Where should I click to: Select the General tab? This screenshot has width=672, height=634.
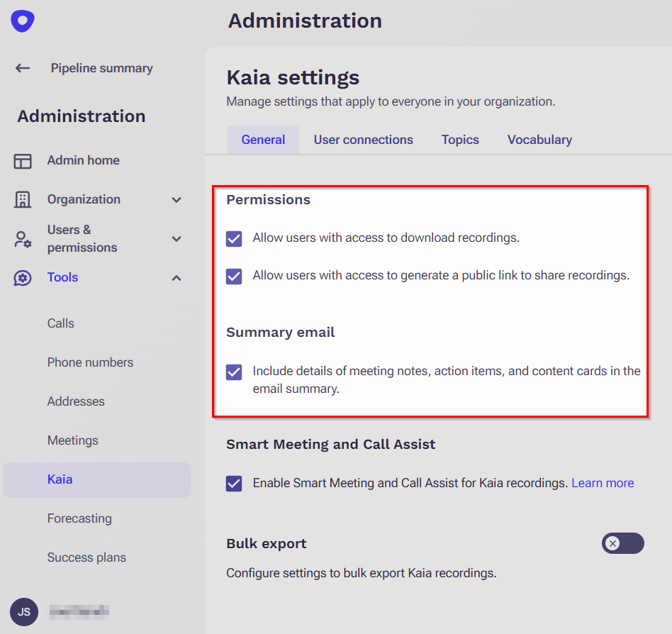(263, 140)
